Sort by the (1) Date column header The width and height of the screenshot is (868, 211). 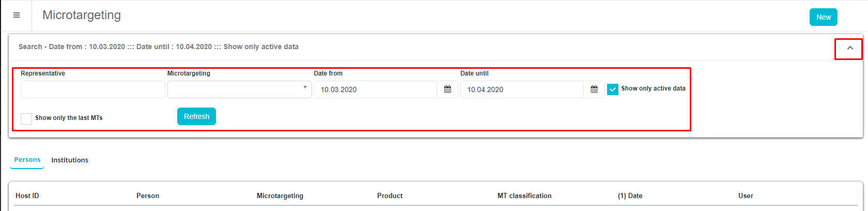630,196
